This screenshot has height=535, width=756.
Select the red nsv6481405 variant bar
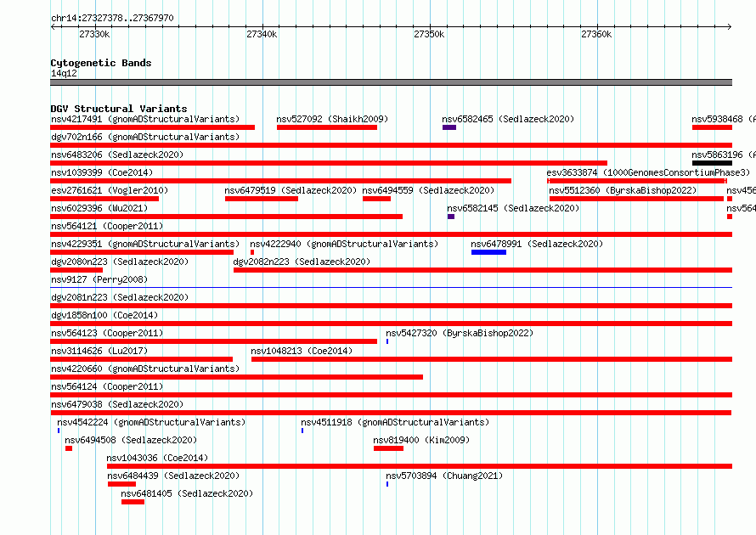tap(133, 502)
